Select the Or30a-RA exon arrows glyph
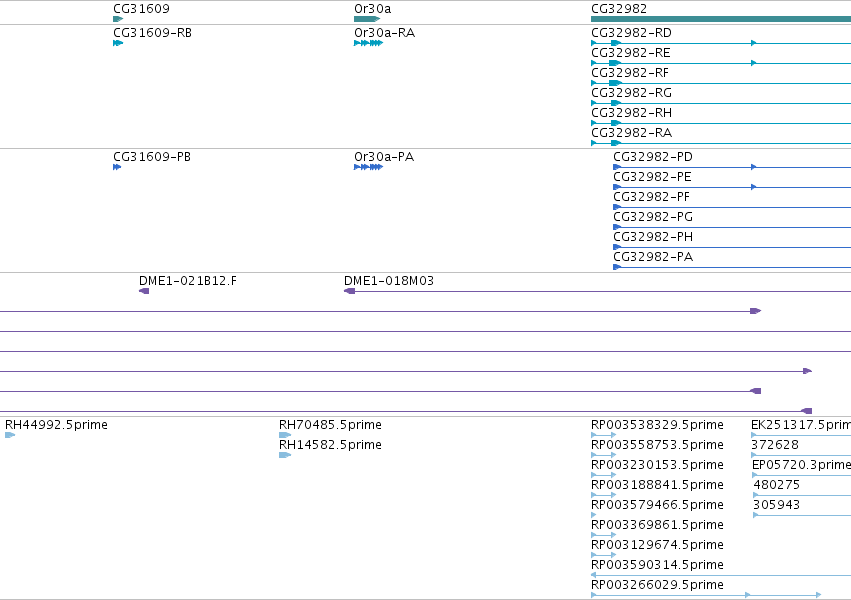Image resolution: width=851 pixels, height=600 pixels. 369,43
